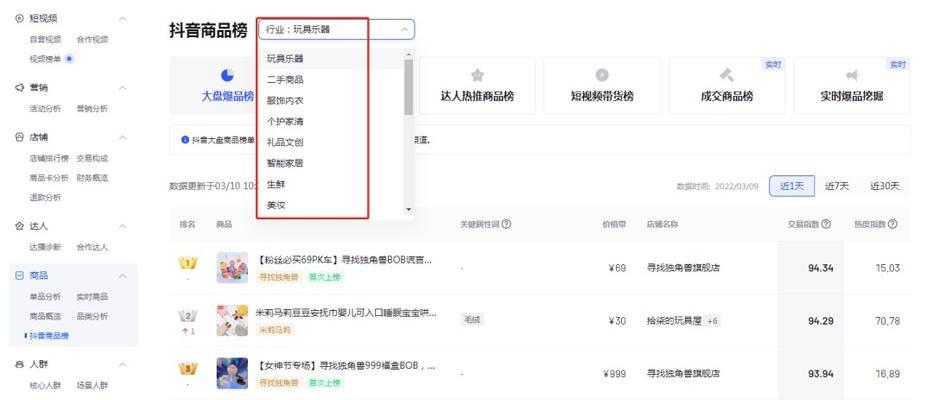Click the megaphone icon above 实时爆品挖掘

pos(852,75)
